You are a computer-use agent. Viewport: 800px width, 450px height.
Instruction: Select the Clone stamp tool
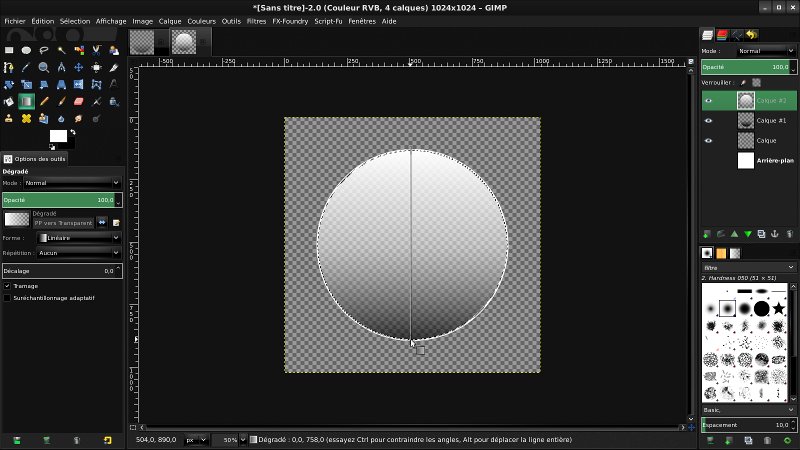(x=9, y=119)
